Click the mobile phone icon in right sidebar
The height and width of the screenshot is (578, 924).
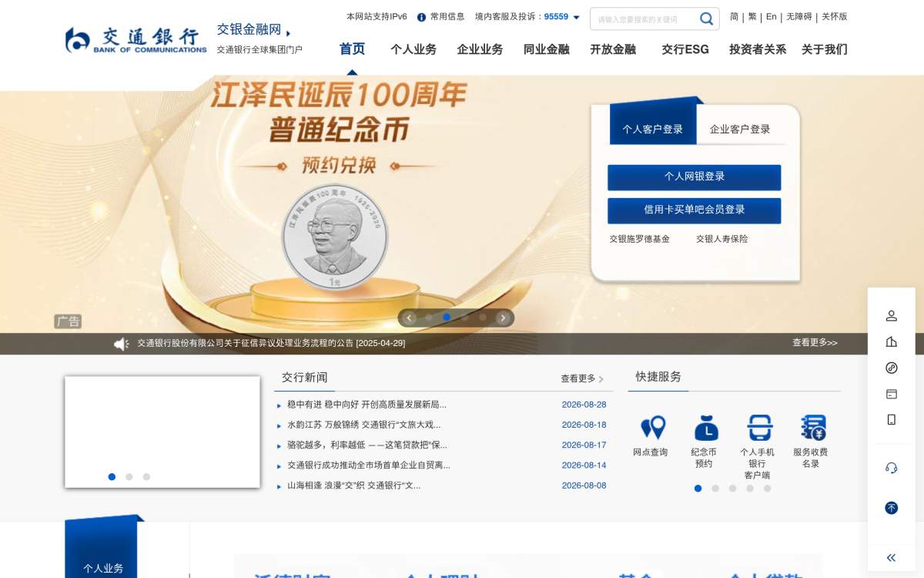[x=891, y=420]
